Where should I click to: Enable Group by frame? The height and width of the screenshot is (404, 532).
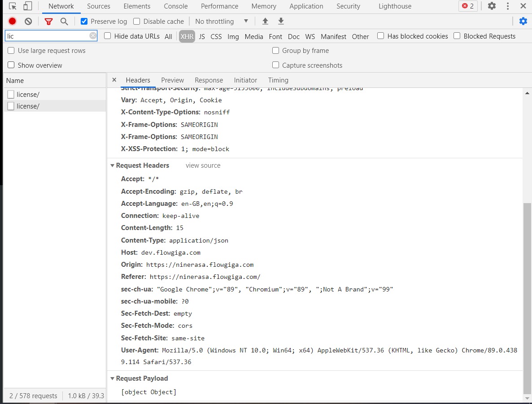click(275, 50)
